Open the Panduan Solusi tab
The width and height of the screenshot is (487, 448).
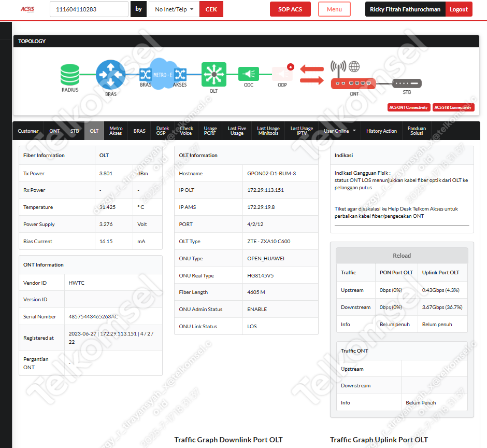(x=417, y=131)
